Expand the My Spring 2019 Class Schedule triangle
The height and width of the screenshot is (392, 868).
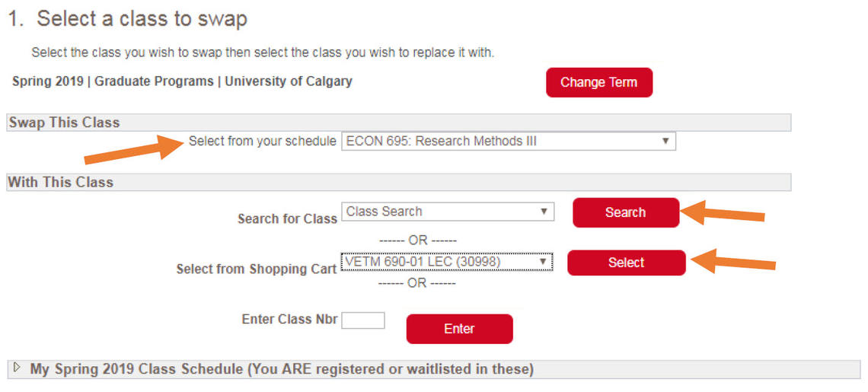(x=17, y=368)
